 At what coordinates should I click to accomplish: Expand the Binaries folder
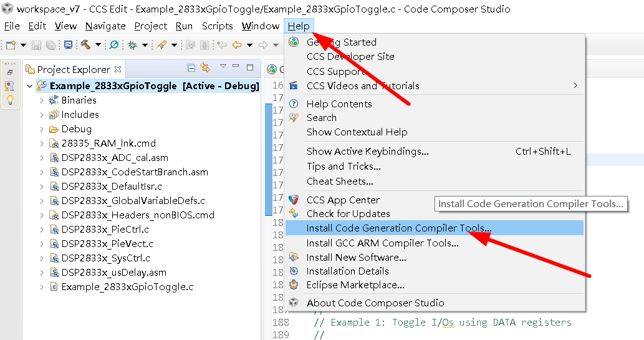(42, 100)
